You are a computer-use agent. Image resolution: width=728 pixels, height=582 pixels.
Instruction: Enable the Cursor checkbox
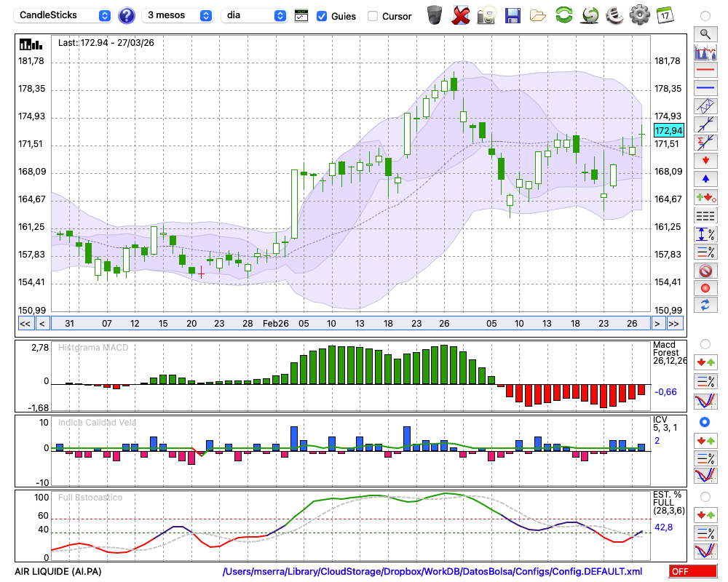[x=373, y=16]
